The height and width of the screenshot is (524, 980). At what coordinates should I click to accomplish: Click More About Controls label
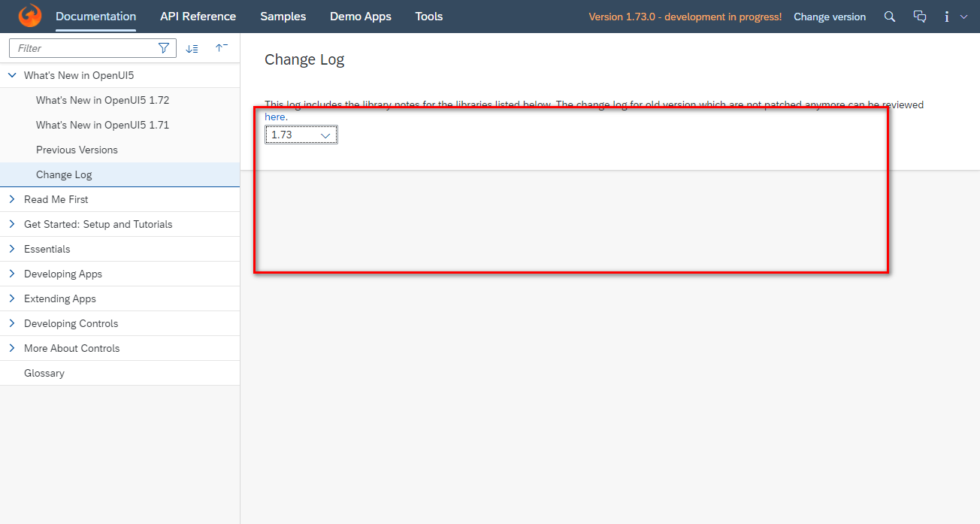[72, 348]
